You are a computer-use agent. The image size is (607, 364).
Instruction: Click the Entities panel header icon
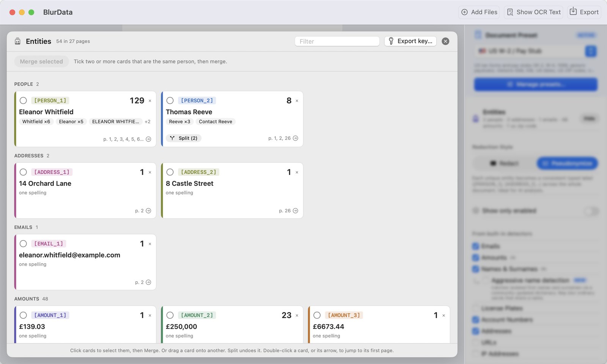pyautogui.click(x=17, y=41)
